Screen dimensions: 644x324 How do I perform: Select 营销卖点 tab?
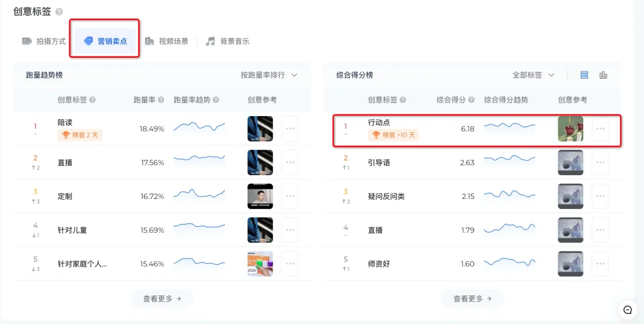(105, 42)
